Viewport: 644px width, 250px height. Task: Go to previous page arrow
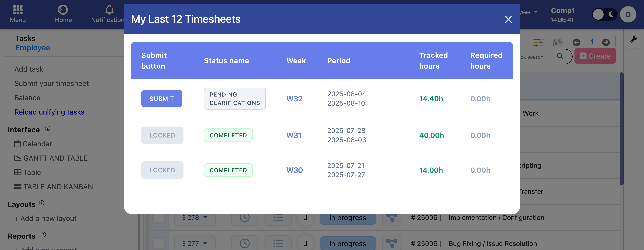[577, 42]
